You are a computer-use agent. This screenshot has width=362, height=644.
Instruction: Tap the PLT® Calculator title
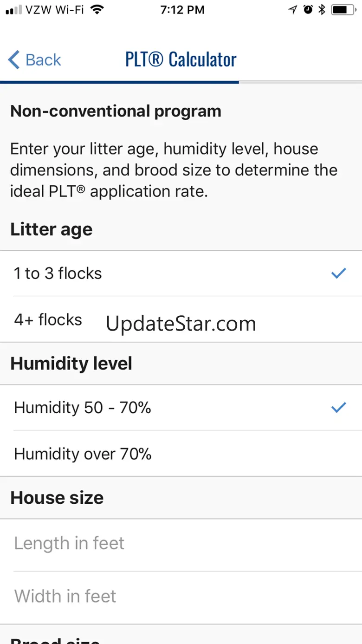pyautogui.click(x=181, y=60)
